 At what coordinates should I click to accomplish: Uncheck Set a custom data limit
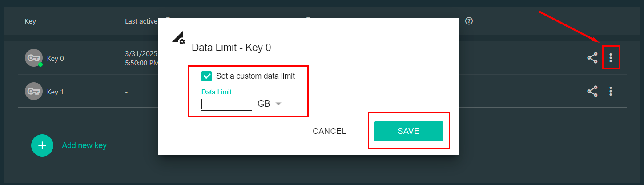207,76
